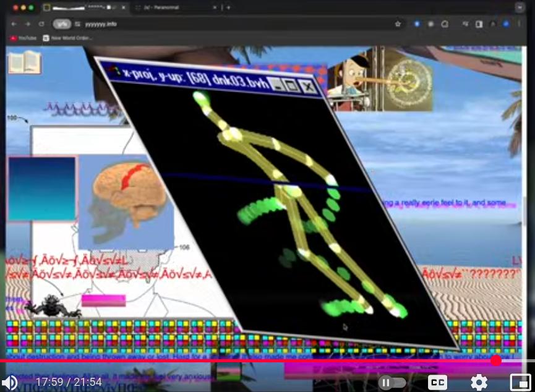Screen dimensions: 535x392
Task: Switch to miniplayer mode
Action: pyautogui.click(x=520, y=383)
